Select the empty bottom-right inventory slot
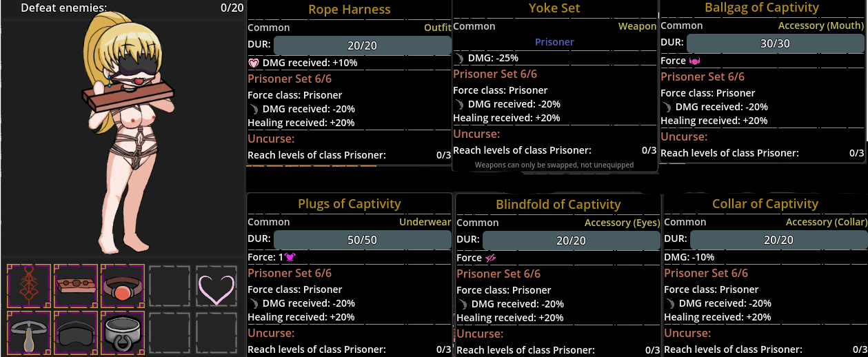 216,334
